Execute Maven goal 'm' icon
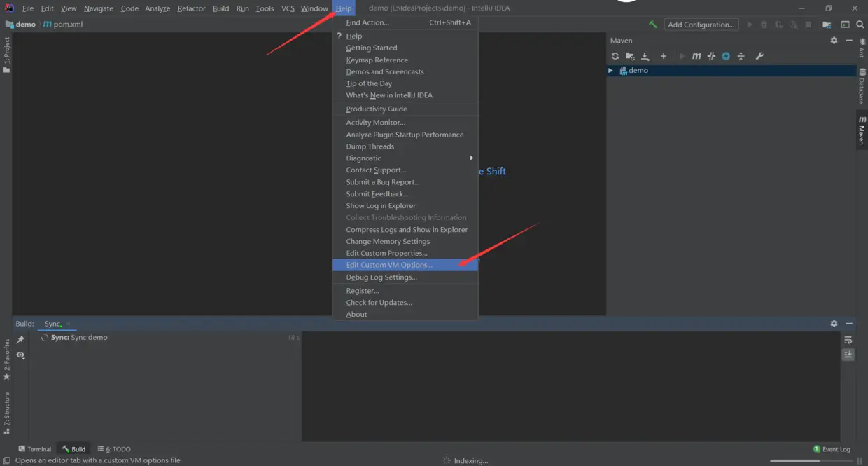The image size is (868, 466). 696,56
